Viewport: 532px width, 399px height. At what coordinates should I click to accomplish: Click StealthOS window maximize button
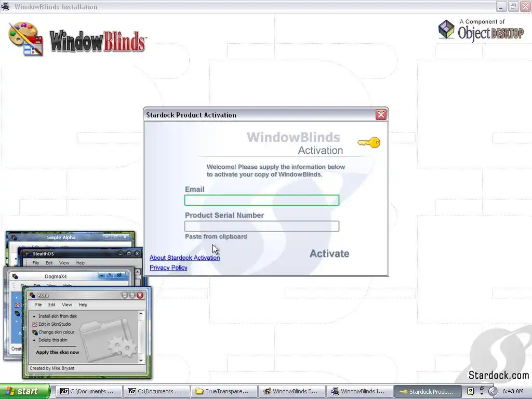[x=129, y=254]
